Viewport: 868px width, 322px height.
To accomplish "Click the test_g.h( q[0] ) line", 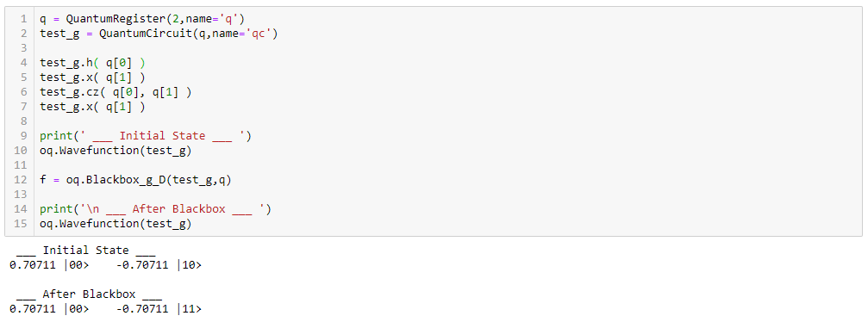I will point(92,63).
